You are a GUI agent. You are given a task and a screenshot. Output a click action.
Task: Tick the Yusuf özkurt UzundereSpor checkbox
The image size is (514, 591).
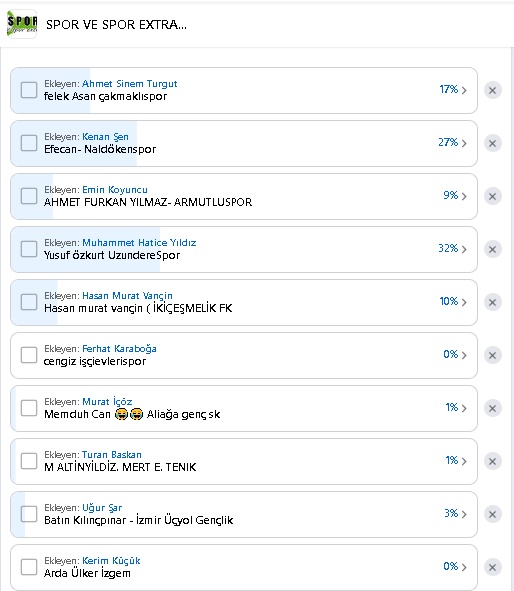click(x=29, y=249)
